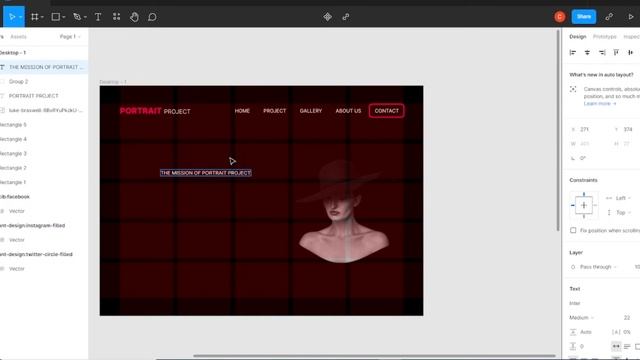The image size is (640, 360).
Task: Click the link icon next to Share
Action: click(x=609, y=17)
